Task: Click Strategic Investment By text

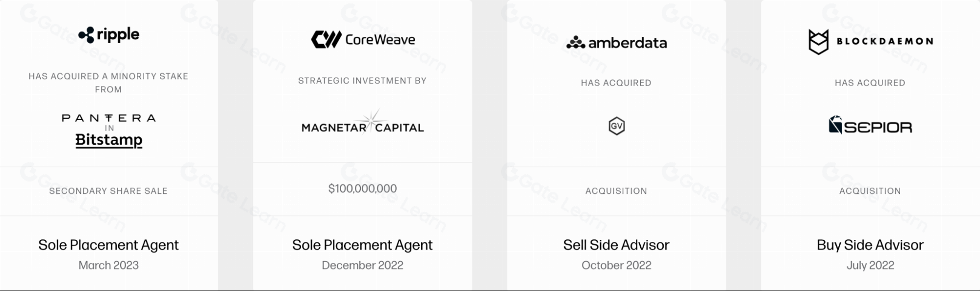Action: tap(362, 80)
